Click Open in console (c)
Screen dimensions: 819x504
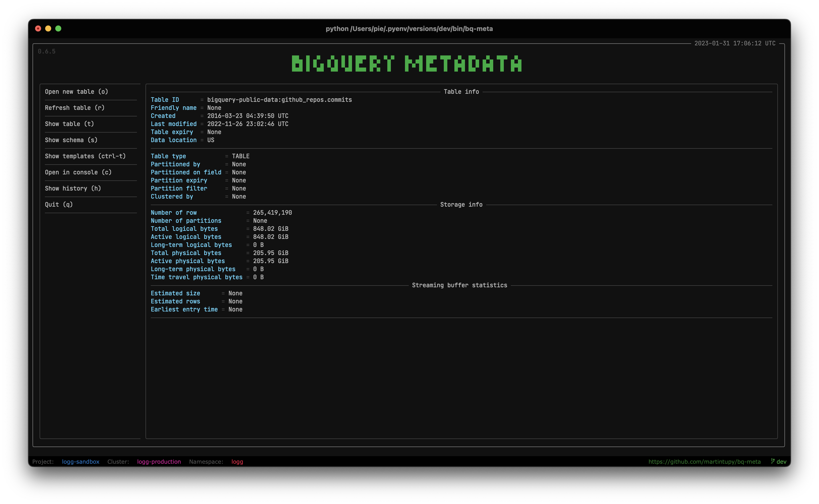tap(78, 172)
